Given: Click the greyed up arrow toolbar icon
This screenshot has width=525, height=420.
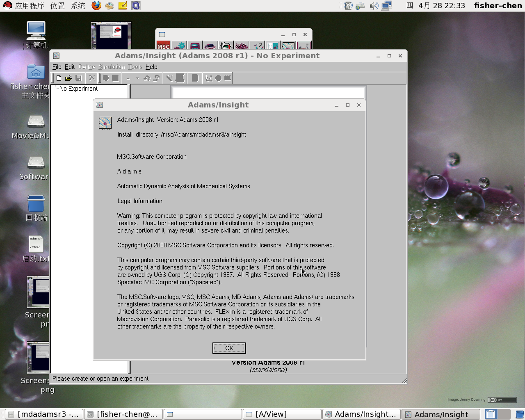Looking at the screenshot, I should (128, 78).
